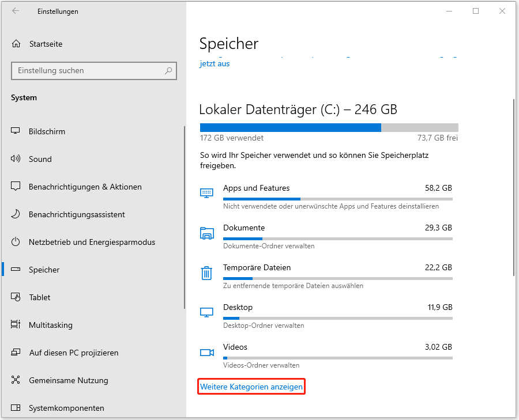Click 'Desktop-Ordner verwalten' text
The image size is (519, 420).
click(264, 326)
